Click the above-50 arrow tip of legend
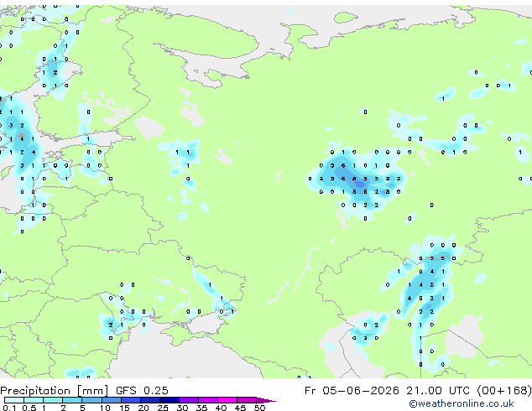 click(266, 400)
